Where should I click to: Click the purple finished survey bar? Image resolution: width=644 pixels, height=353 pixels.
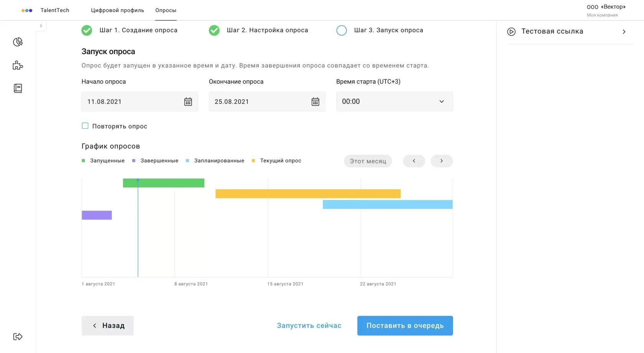[x=97, y=215]
